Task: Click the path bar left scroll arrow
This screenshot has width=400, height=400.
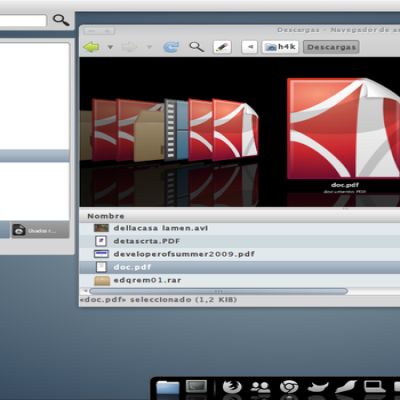Action: click(249, 47)
